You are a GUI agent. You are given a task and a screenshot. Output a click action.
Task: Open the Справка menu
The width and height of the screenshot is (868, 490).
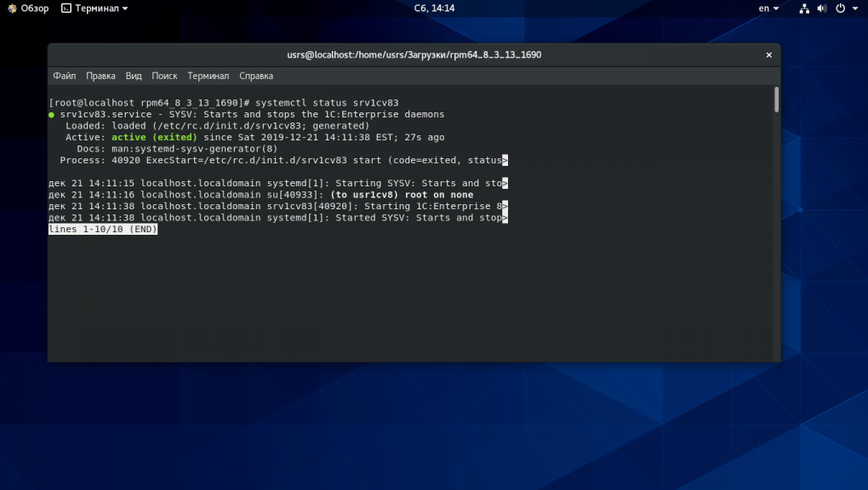click(256, 76)
